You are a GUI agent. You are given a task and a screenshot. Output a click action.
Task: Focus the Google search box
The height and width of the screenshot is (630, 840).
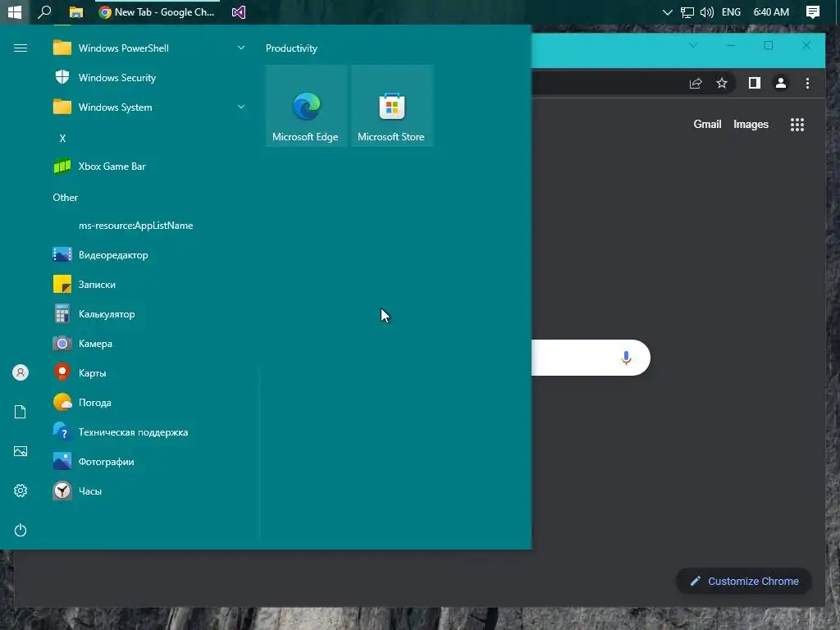pyautogui.click(x=589, y=358)
